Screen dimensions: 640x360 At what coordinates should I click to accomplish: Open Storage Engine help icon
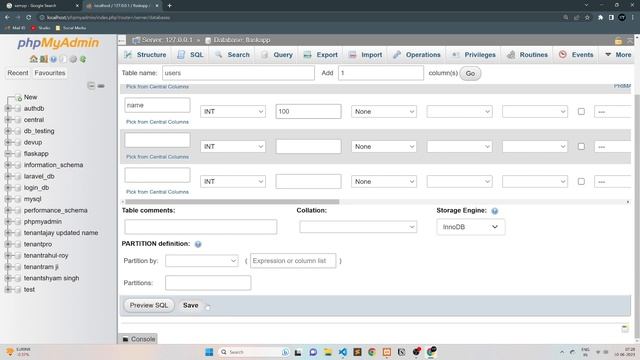[x=495, y=211]
